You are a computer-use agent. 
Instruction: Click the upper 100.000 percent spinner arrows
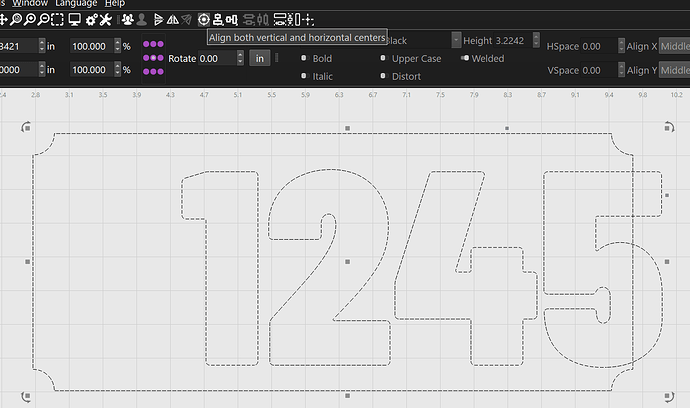click(x=117, y=46)
